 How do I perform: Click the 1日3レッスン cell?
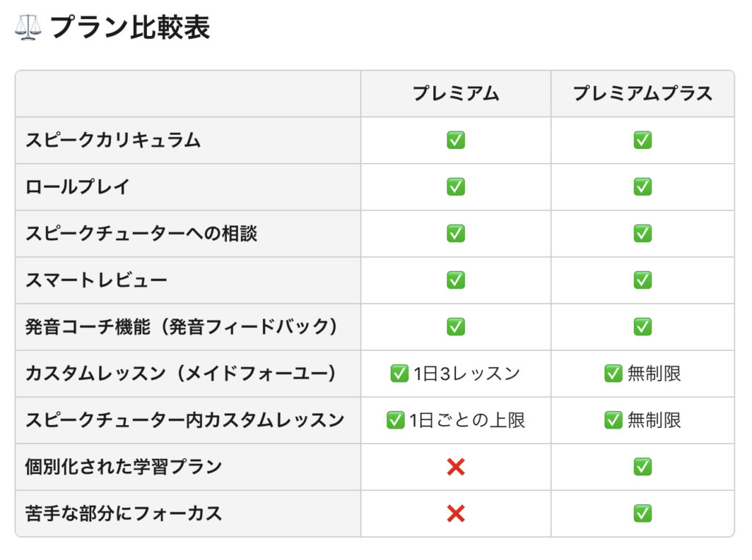[455, 374]
